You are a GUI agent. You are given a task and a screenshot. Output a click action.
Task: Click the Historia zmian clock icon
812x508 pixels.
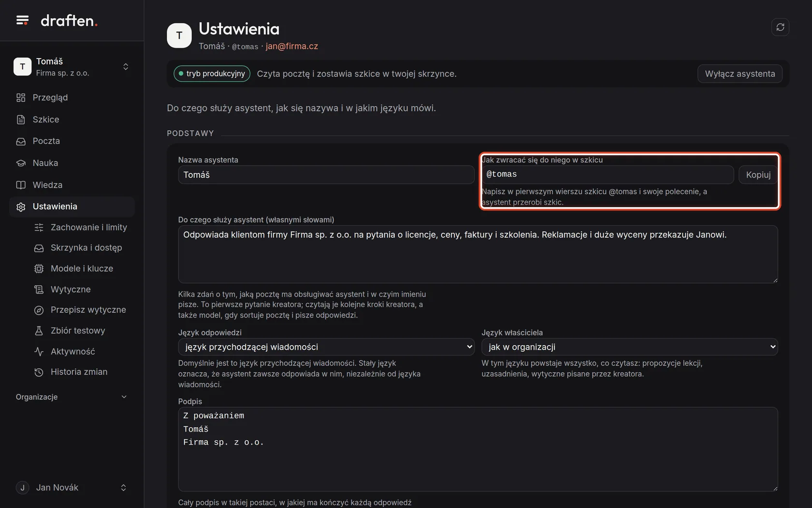pyautogui.click(x=39, y=372)
